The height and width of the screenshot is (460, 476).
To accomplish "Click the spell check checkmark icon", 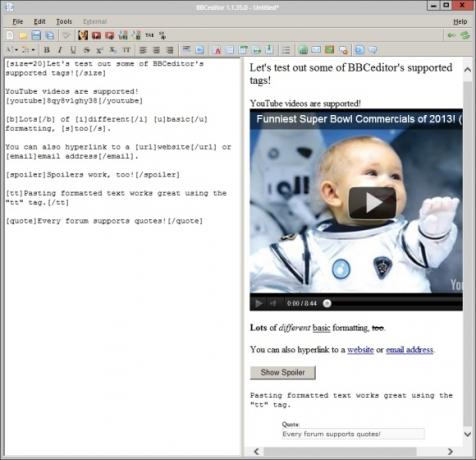I will pos(66,35).
